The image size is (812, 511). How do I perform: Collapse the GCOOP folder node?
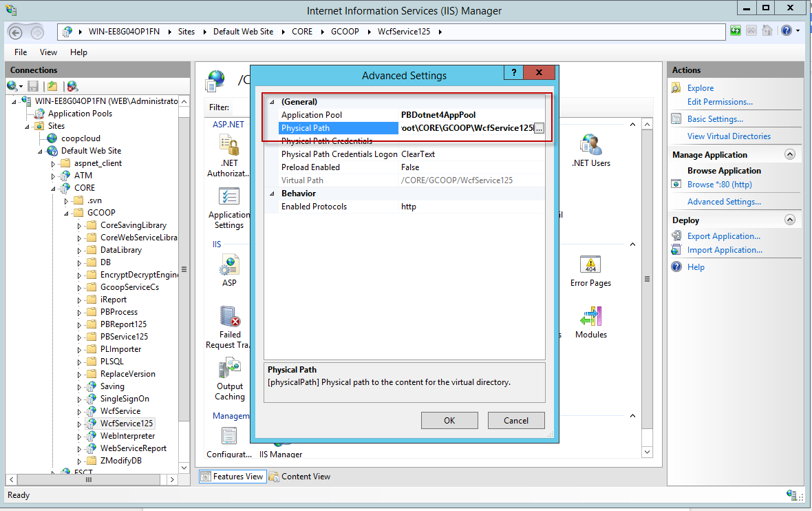[66, 213]
